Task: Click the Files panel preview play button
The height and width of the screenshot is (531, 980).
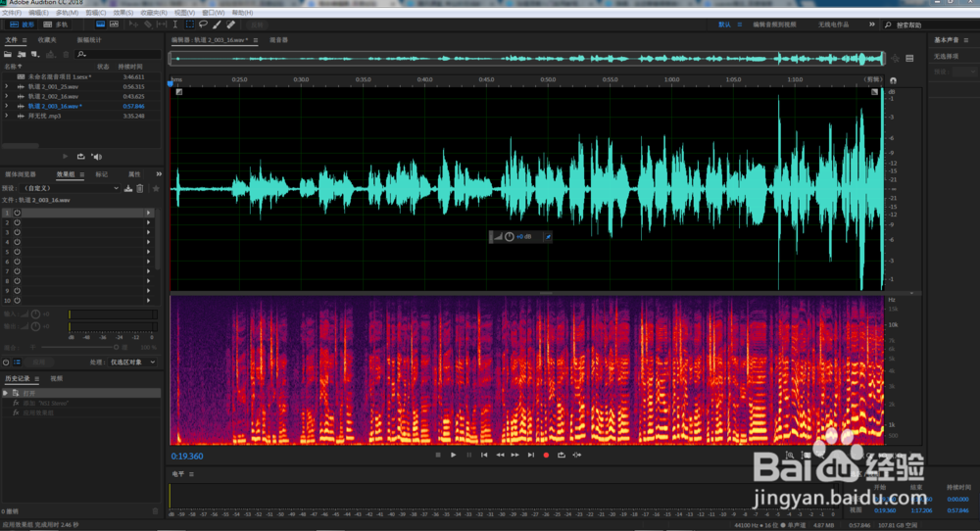Action: 65,156
